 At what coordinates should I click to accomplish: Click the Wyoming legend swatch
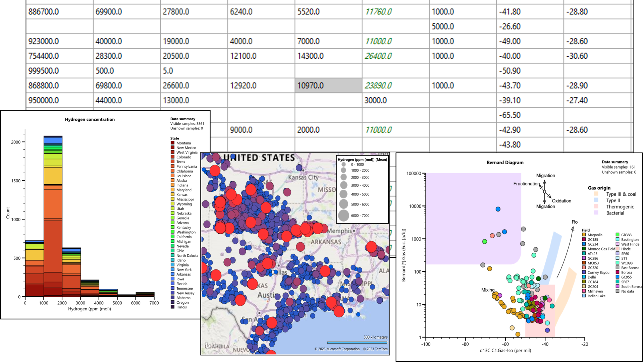(x=173, y=204)
